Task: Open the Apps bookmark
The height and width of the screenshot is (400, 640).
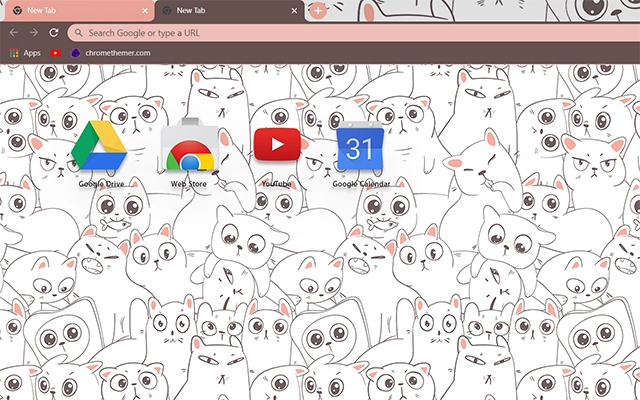Action: click(x=25, y=53)
